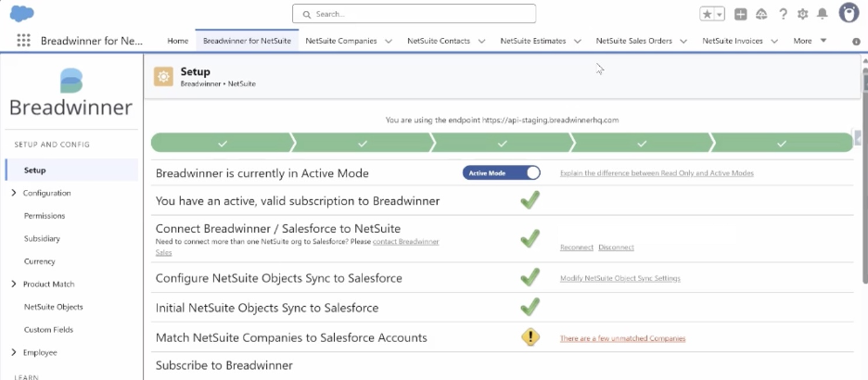868x380 pixels.
Task: Click the first setup progress step
Action: [x=221, y=143]
